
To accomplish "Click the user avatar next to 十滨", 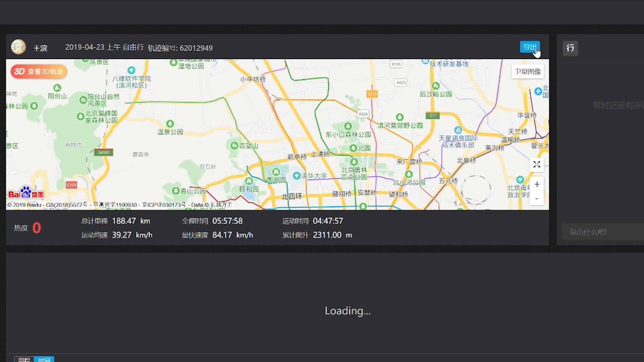I will point(18,47).
